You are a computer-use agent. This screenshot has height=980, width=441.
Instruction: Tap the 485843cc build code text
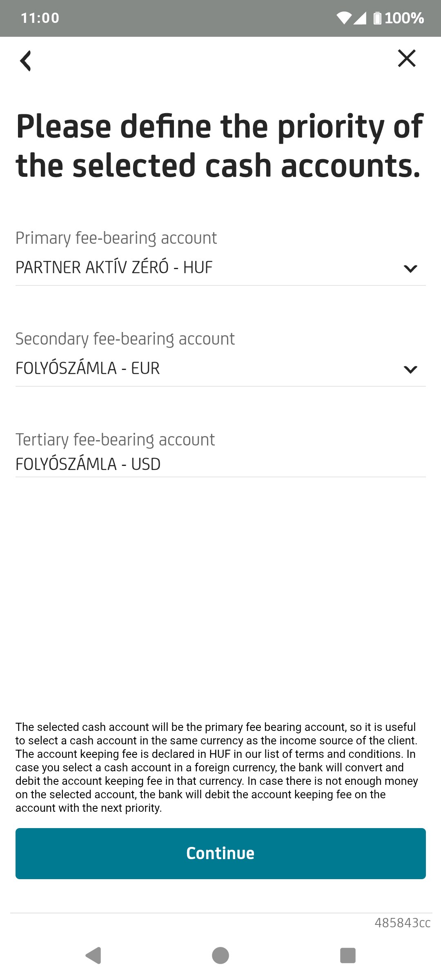point(402,923)
